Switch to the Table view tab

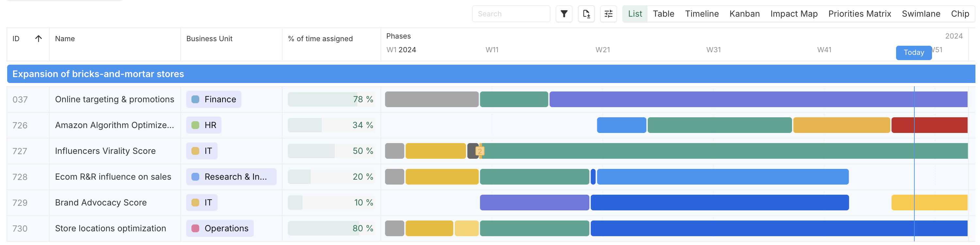click(663, 14)
